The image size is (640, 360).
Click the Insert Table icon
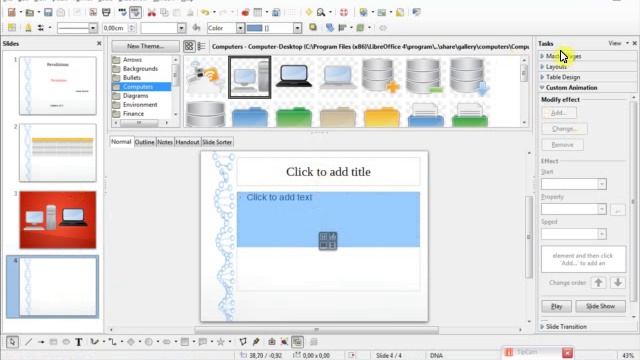pos(258,12)
